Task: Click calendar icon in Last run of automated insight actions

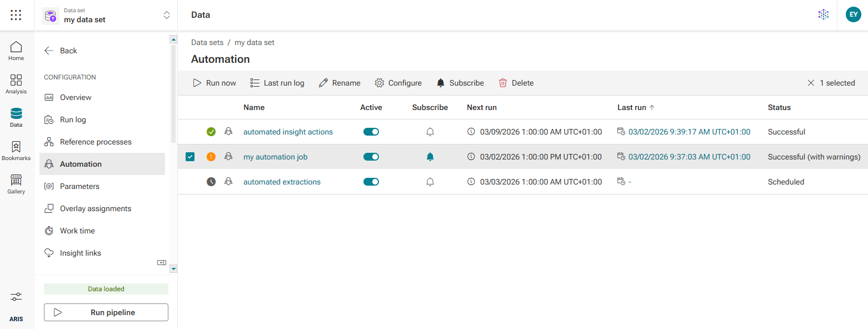Action: 621,132
